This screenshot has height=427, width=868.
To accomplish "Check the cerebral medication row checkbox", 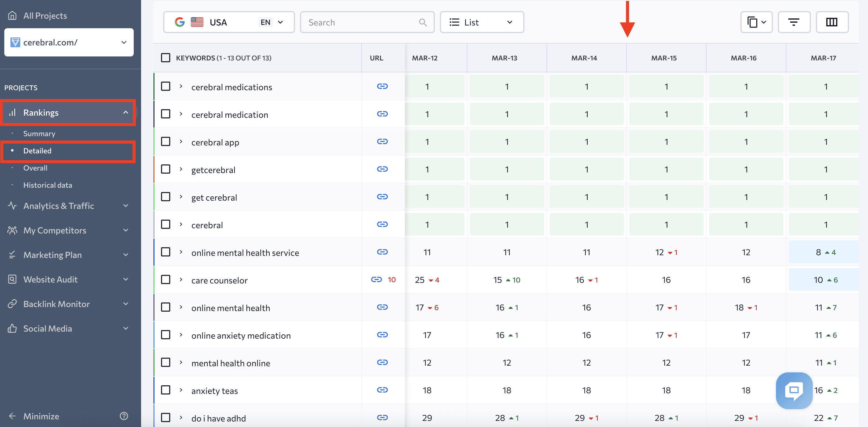I will [x=165, y=114].
